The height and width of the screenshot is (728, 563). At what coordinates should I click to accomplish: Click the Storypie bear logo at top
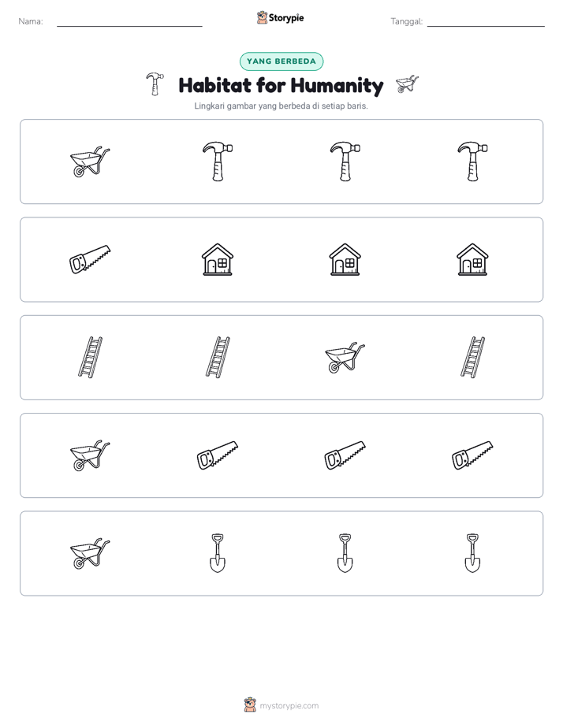(x=262, y=17)
